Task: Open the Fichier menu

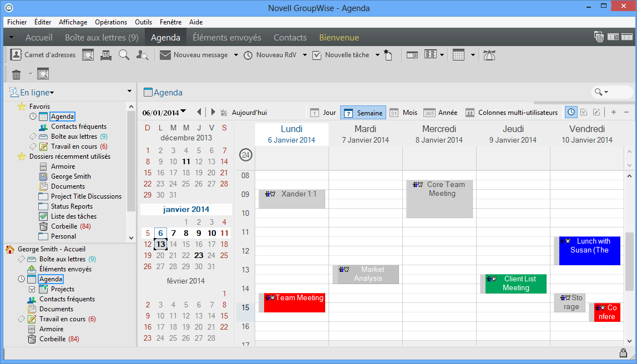Action: [x=17, y=22]
